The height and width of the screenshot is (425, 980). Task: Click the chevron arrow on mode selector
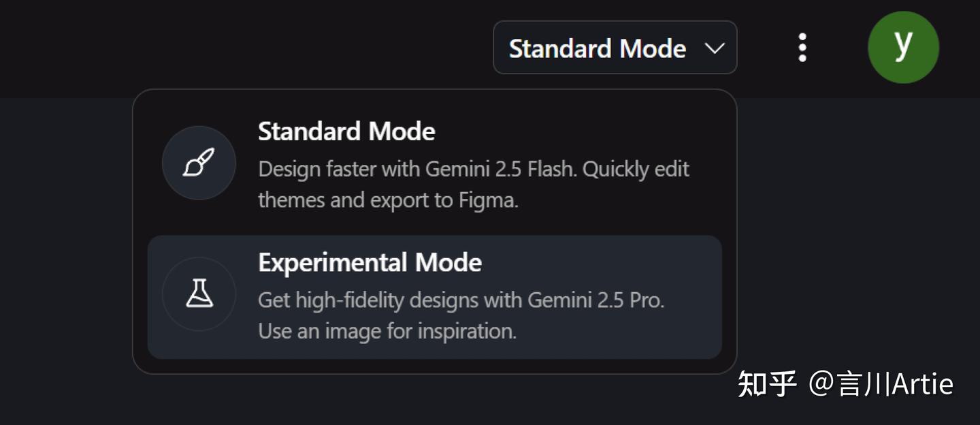point(714,48)
